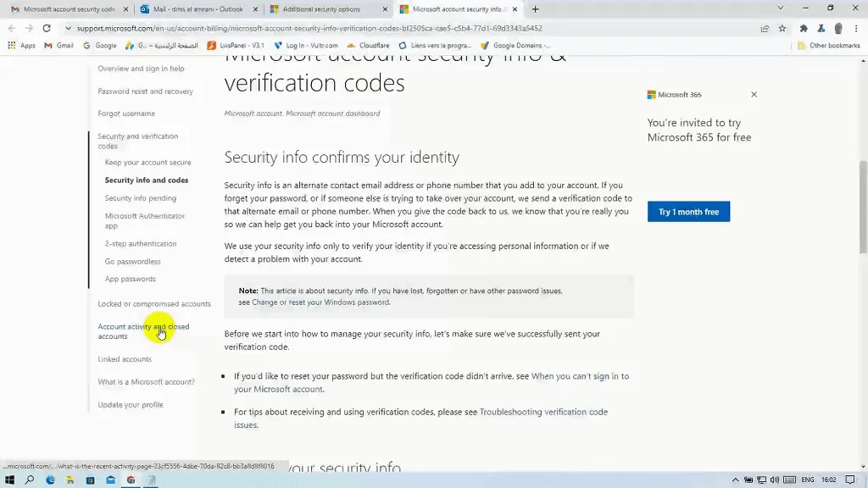
Task: Close the Microsoft 365 promotion panel
Action: [754, 95]
